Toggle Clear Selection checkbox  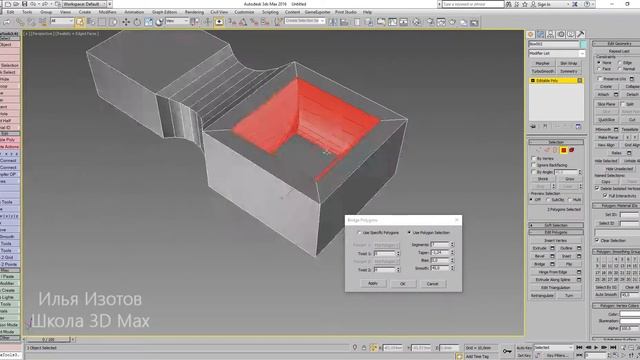tap(597, 240)
